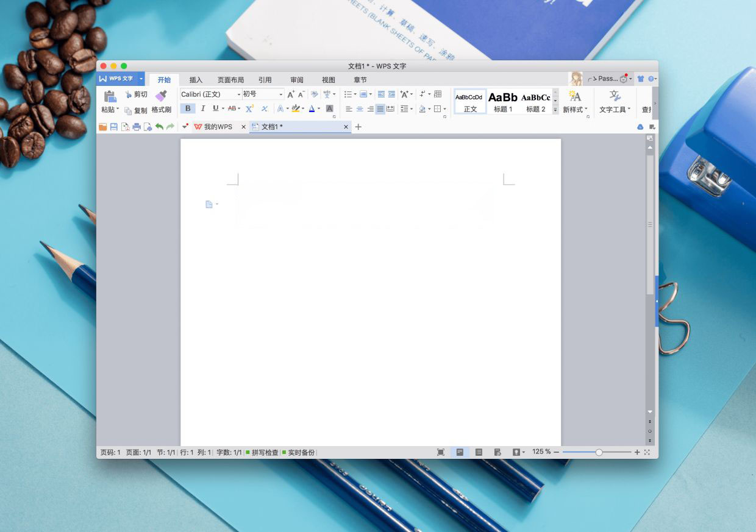Image resolution: width=756 pixels, height=532 pixels.
Task: Increase indent icon in paragraph group
Action: click(391, 94)
